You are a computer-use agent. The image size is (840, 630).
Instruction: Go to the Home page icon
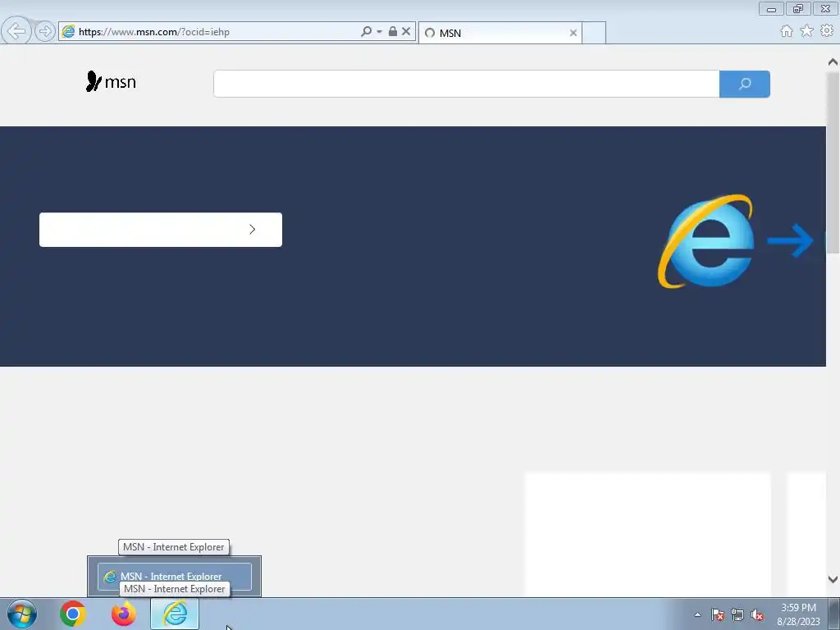coord(787,31)
